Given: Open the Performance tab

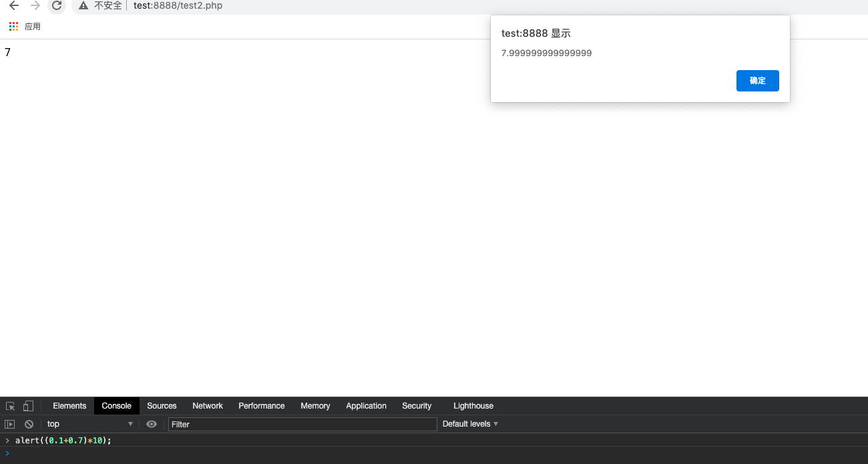Looking at the screenshot, I should (262, 406).
